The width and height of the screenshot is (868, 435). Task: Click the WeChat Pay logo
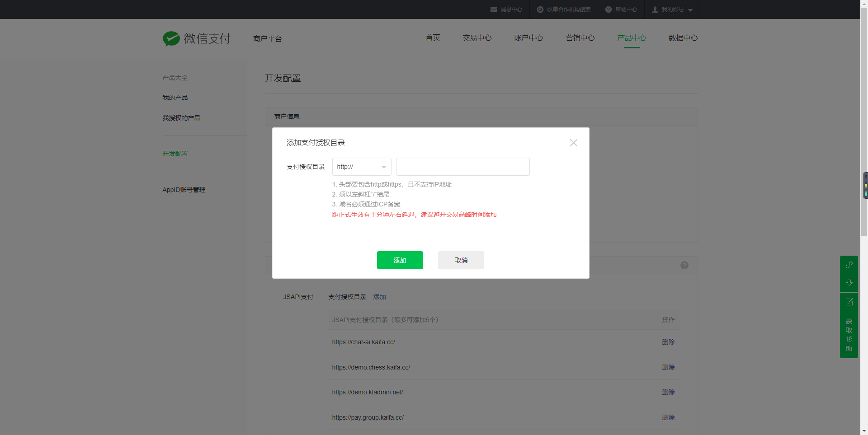click(171, 39)
